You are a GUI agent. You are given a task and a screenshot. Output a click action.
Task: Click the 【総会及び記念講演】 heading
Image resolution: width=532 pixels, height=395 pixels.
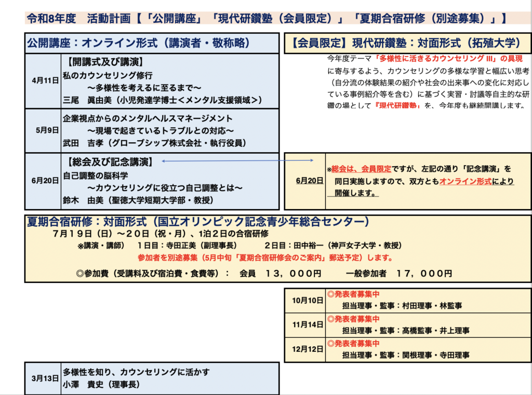point(110,162)
